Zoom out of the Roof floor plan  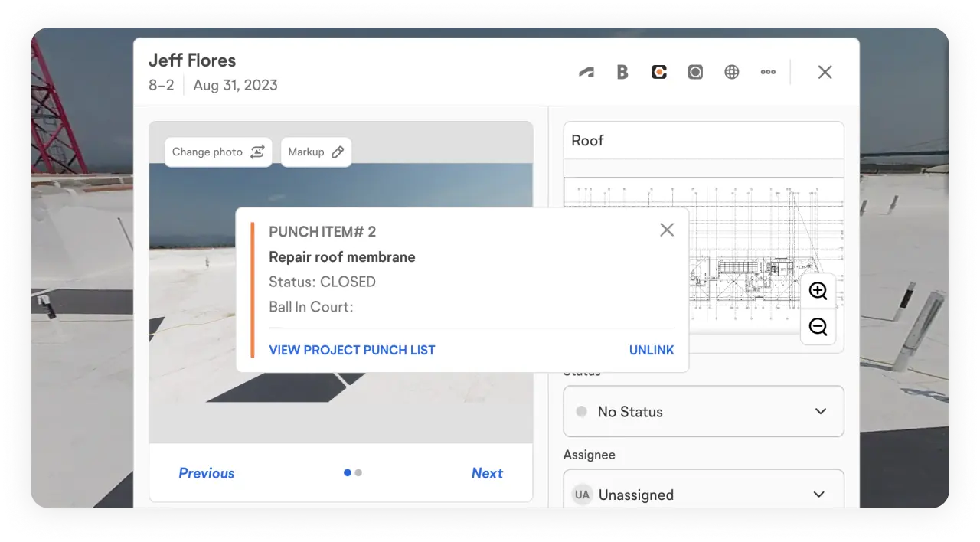click(x=818, y=328)
